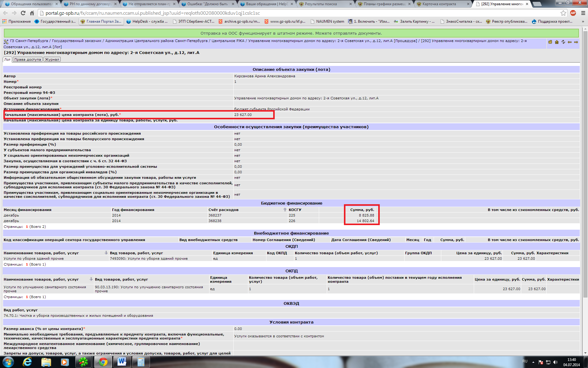Click the yellow right arrow navigation icon
Screen dimensions: 588x368
576,42
